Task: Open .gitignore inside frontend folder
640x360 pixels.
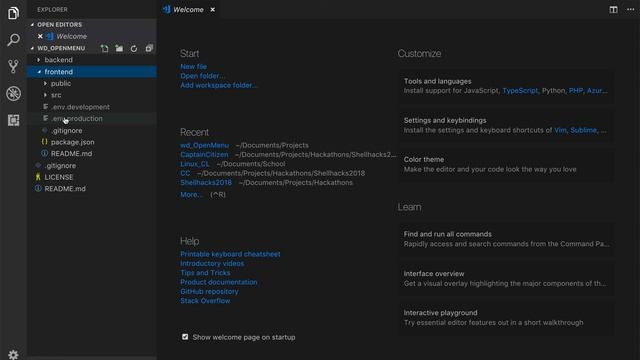Action: (92, 131)
